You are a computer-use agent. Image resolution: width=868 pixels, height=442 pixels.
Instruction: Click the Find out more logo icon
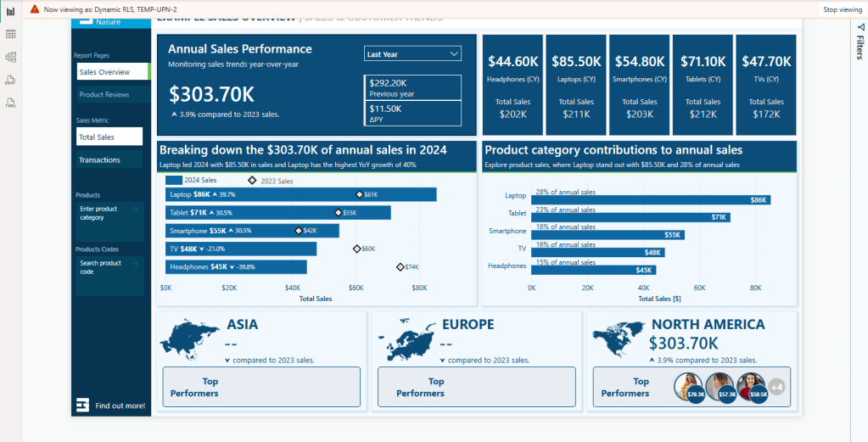point(82,405)
